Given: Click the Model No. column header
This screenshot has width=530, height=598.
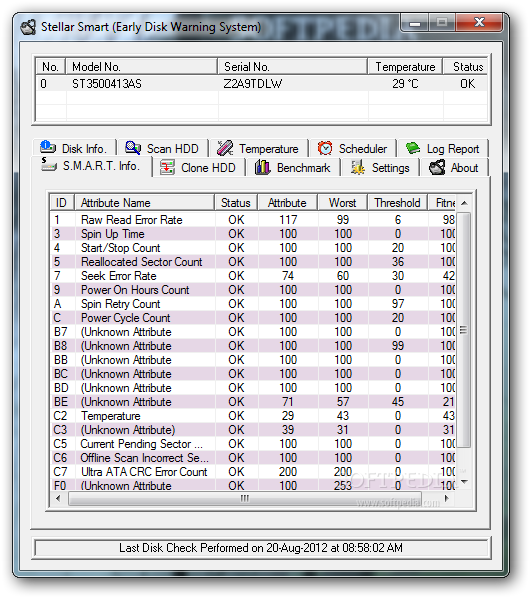Looking at the screenshot, I should click(x=142, y=67).
